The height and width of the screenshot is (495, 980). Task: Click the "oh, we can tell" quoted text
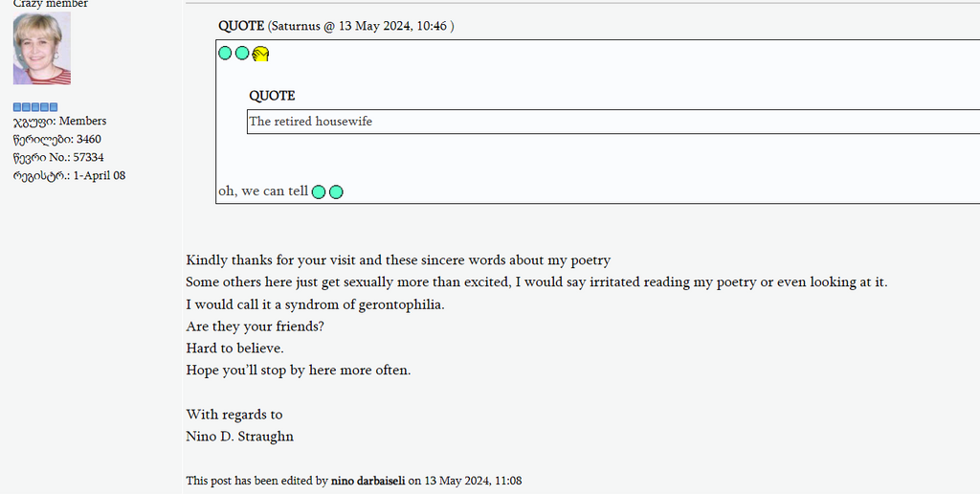[263, 191]
